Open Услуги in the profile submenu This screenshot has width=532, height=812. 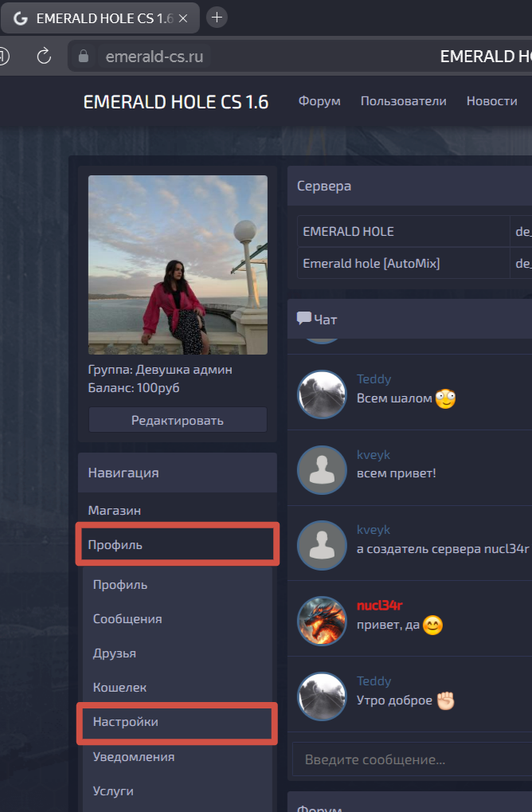click(x=113, y=790)
